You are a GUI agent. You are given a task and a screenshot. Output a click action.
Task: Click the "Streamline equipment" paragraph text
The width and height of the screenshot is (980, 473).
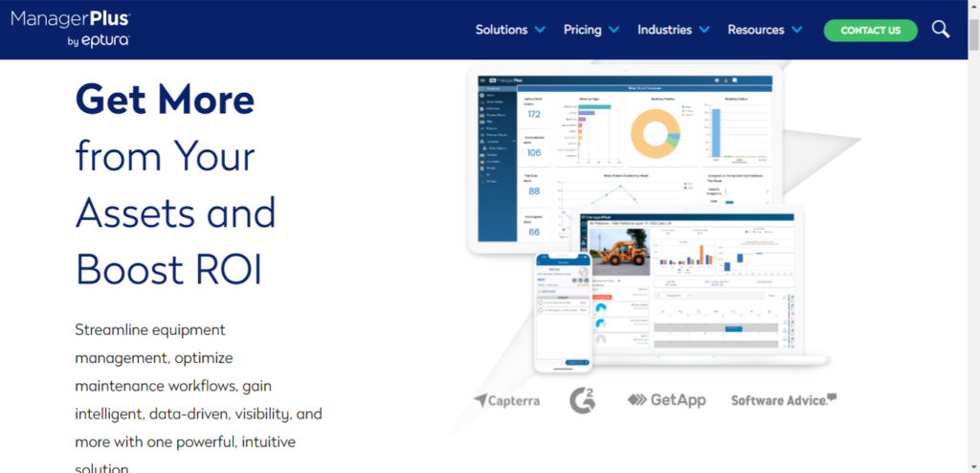coord(150,329)
